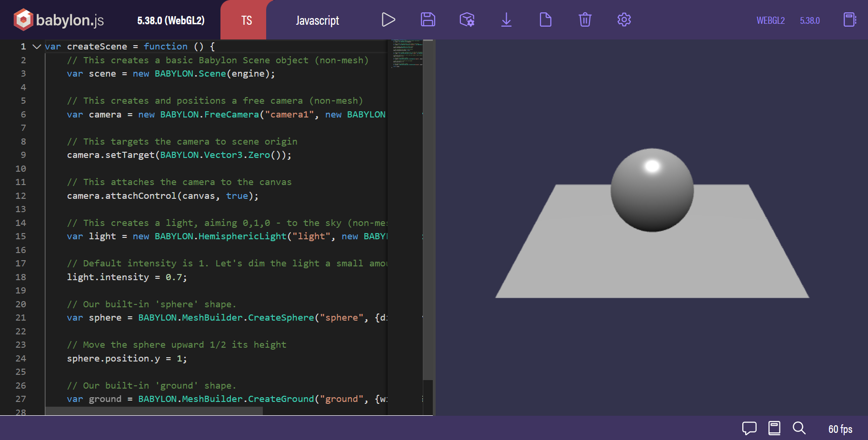
Task: Search playgrounds with the magnifier icon
Action: pos(798,428)
